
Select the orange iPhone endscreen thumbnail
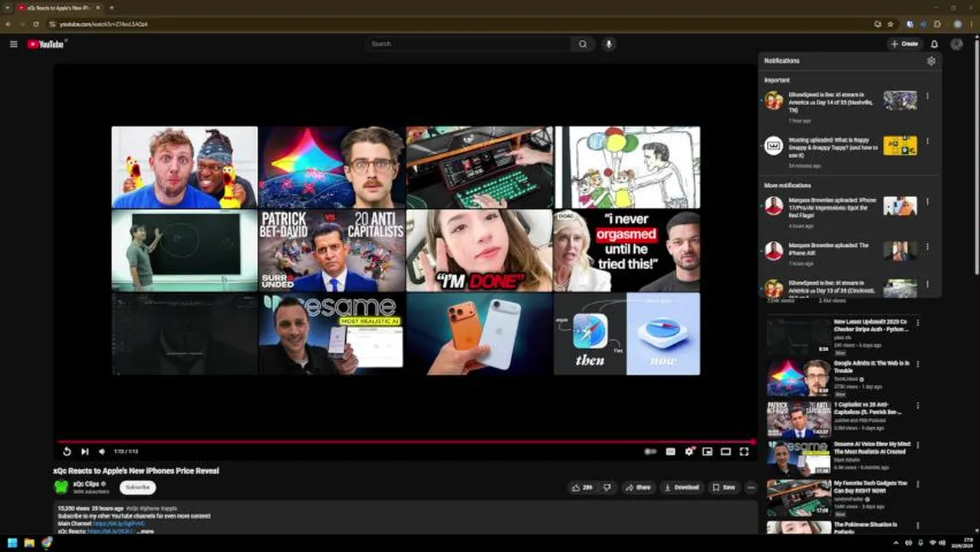tap(479, 333)
